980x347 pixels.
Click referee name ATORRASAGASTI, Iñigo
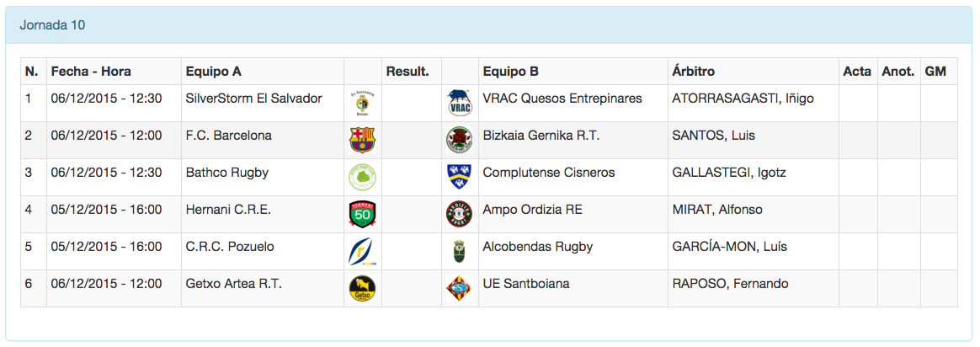(x=743, y=99)
